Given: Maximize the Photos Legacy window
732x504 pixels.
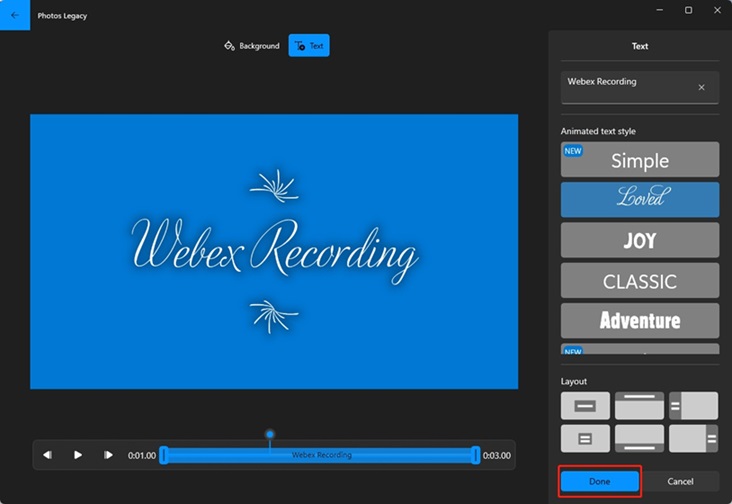Looking at the screenshot, I should pyautogui.click(x=689, y=10).
